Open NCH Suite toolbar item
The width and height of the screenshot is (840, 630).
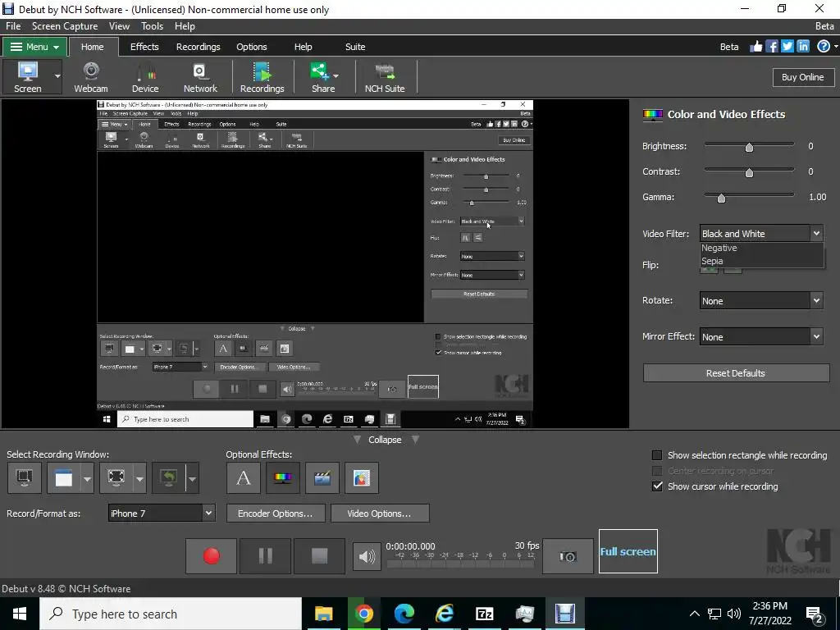pyautogui.click(x=385, y=77)
